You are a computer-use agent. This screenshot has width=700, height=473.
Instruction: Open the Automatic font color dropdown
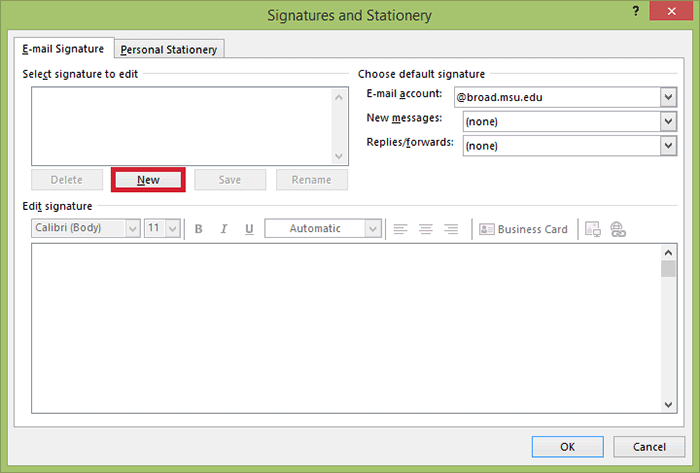(x=373, y=228)
